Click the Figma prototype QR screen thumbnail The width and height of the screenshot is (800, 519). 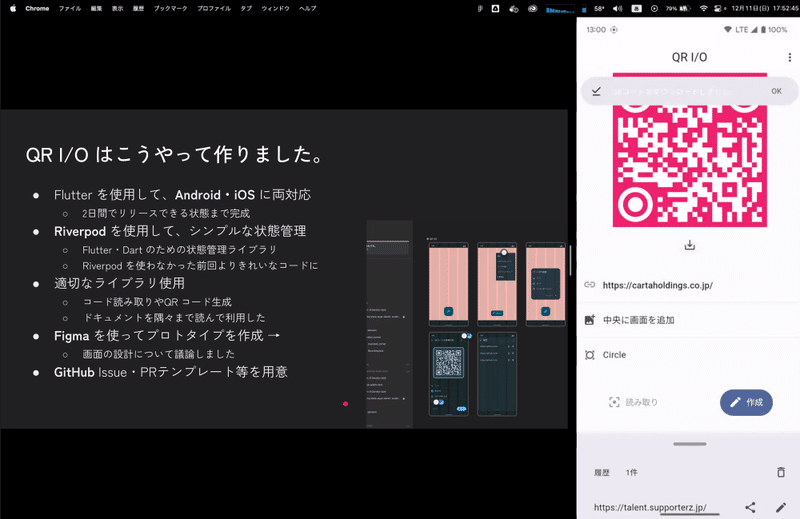click(448, 374)
